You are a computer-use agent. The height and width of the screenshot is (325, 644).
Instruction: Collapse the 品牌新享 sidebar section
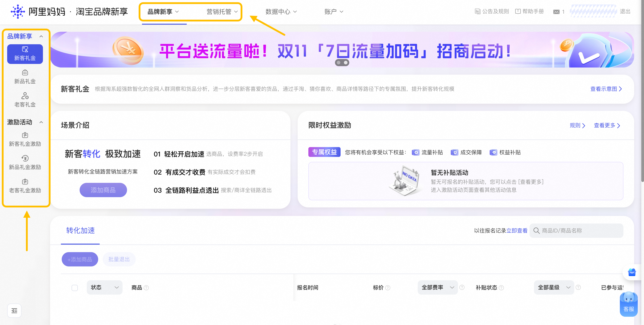coord(41,36)
